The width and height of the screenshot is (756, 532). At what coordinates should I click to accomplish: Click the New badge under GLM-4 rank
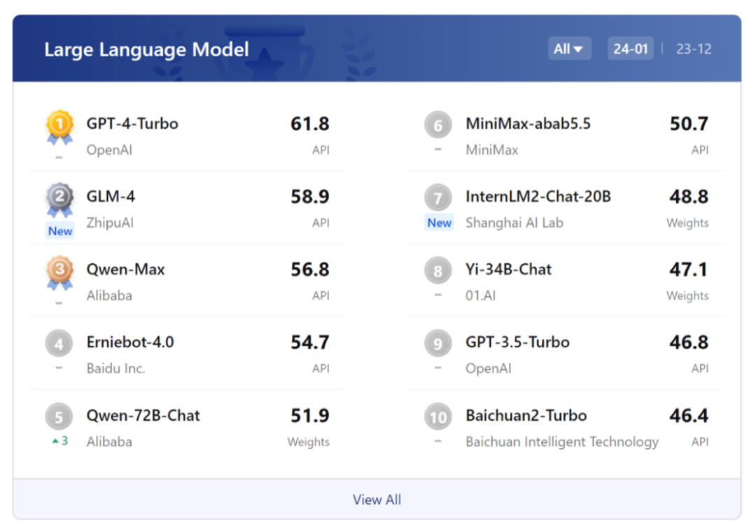[x=60, y=231]
